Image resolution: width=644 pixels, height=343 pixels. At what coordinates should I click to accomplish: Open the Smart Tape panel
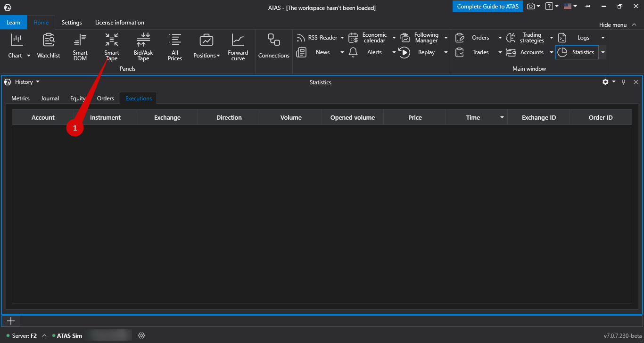(112, 46)
